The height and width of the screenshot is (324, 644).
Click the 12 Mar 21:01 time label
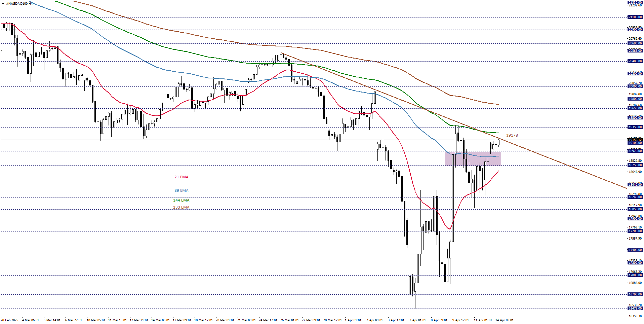[x=139, y=320]
